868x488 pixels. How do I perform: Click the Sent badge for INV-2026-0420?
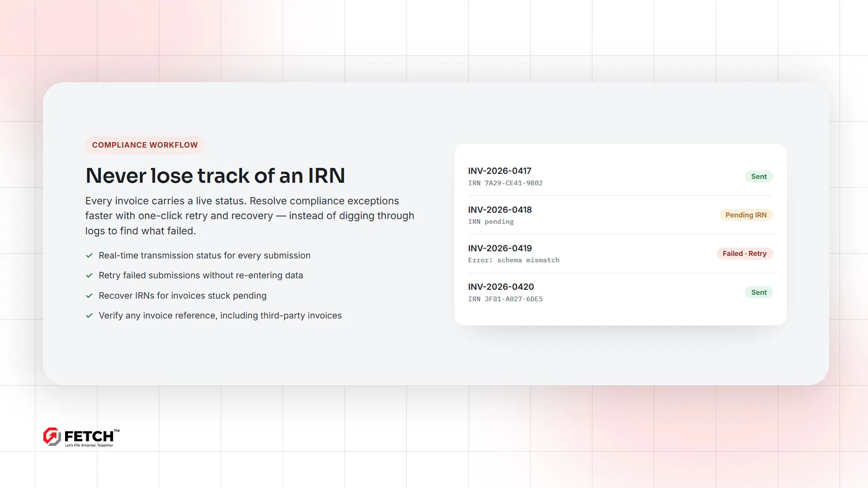pyautogui.click(x=759, y=292)
